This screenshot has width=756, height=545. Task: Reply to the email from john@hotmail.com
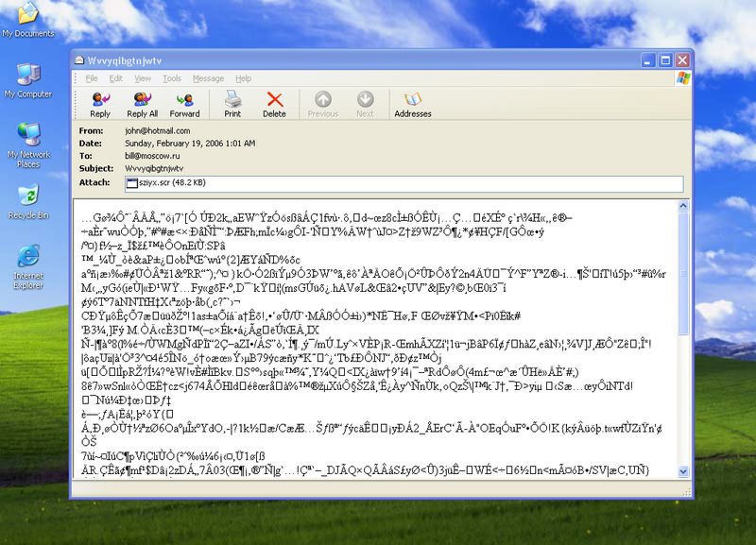coord(100,105)
